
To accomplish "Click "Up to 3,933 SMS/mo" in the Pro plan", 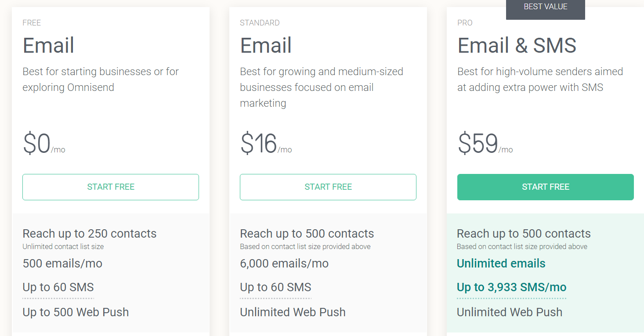I will point(511,287).
